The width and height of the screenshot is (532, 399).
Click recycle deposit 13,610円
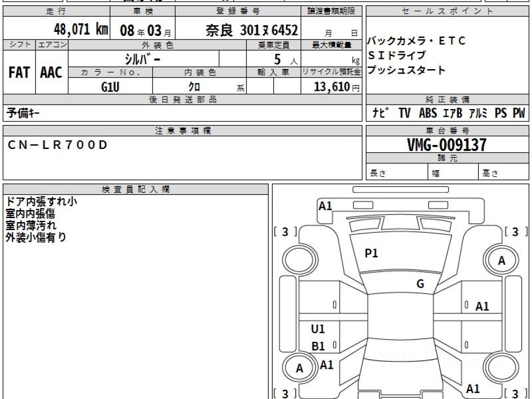coord(336,87)
